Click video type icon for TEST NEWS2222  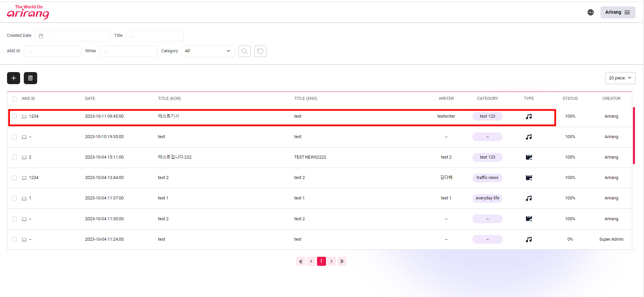pyautogui.click(x=529, y=157)
